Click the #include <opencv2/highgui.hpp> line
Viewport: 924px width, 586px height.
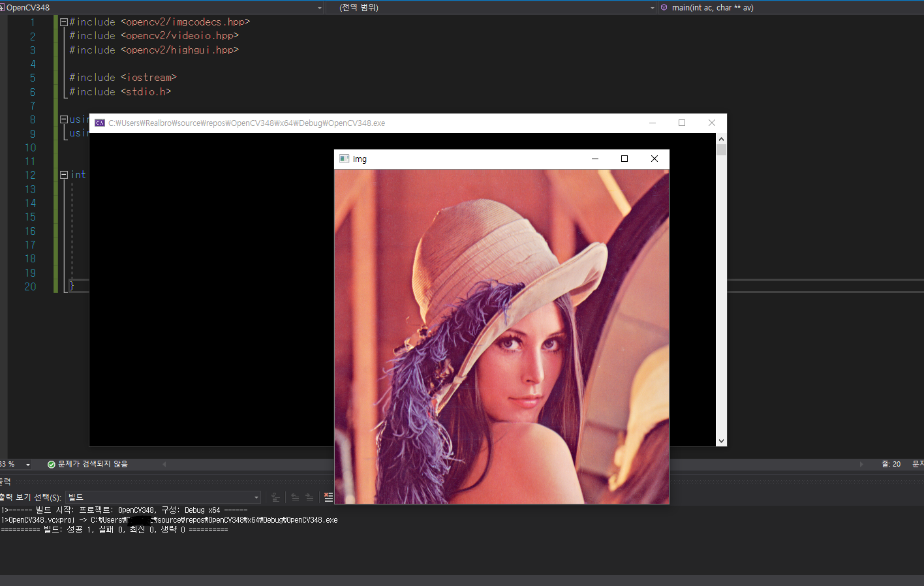pos(154,50)
